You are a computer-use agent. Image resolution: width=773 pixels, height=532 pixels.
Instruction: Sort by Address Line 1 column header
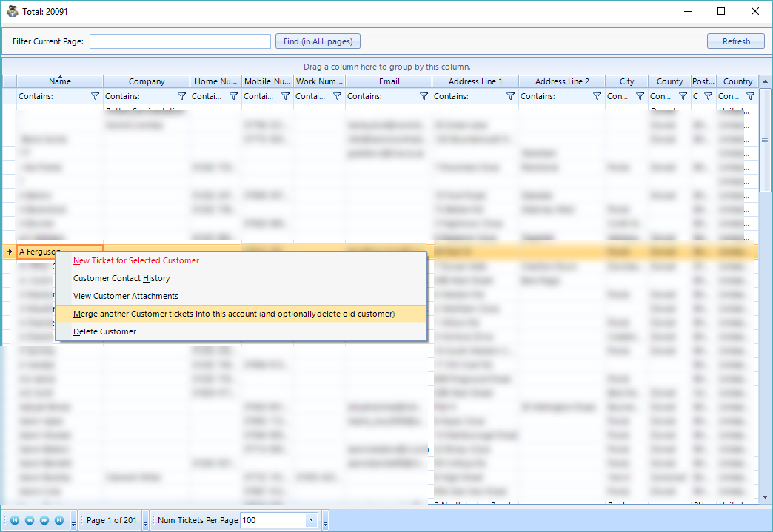pos(475,81)
